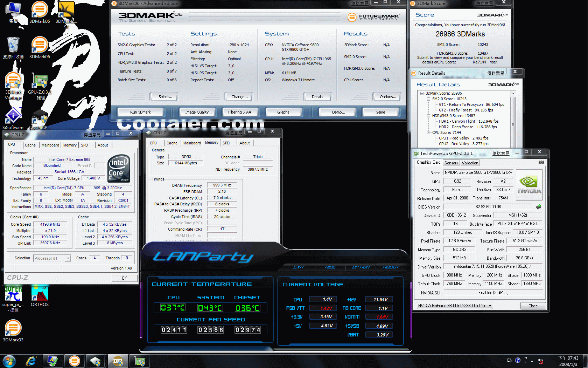The image size is (588, 368).
Task: Click the Result Details scroll-up arrow
Action: point(513,94)
